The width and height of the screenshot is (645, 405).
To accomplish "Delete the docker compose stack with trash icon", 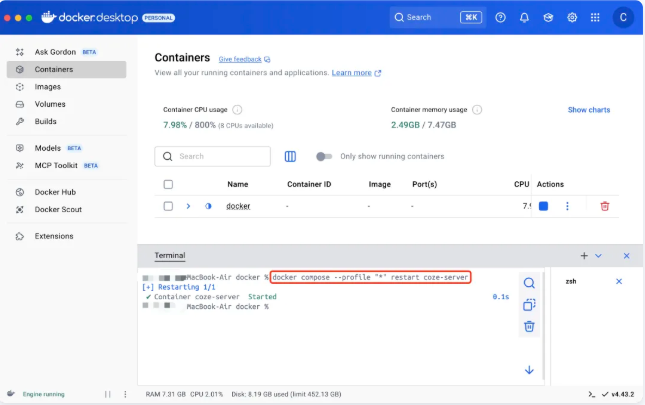I will click(604, 206).
